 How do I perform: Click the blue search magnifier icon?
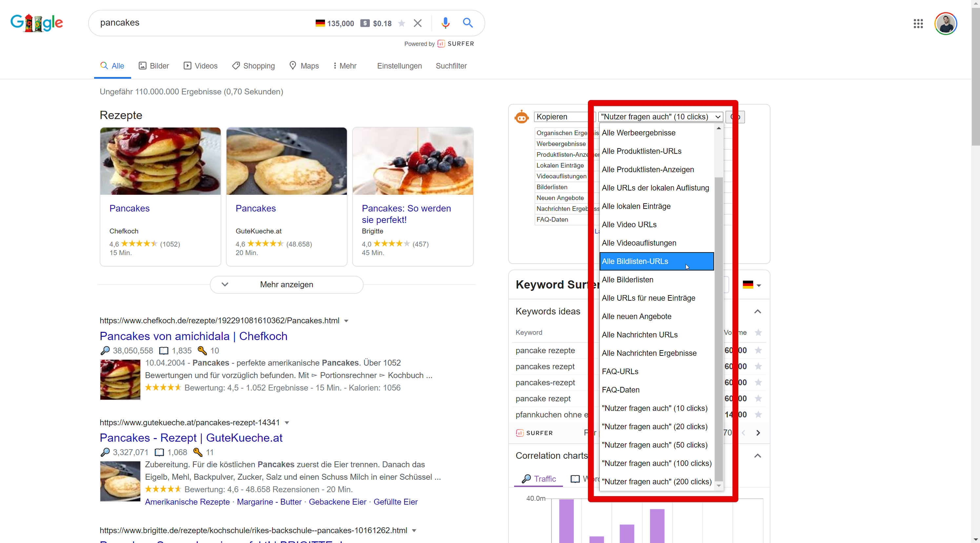[468, 23]
